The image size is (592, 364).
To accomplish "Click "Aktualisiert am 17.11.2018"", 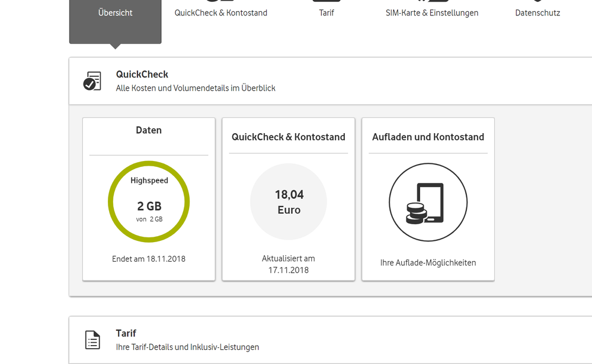I will pyautogui.click(x=288, y=263).
